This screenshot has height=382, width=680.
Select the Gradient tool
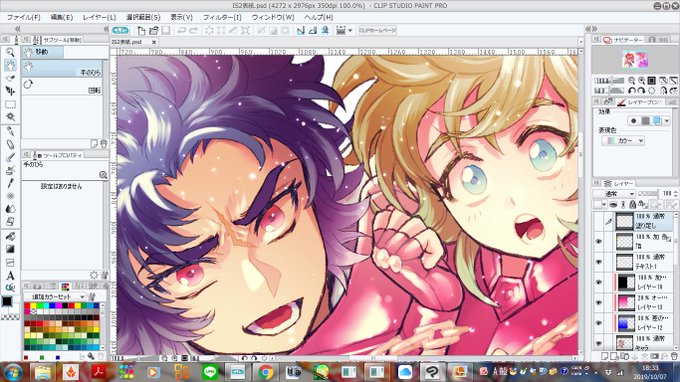tap(10, 249)
